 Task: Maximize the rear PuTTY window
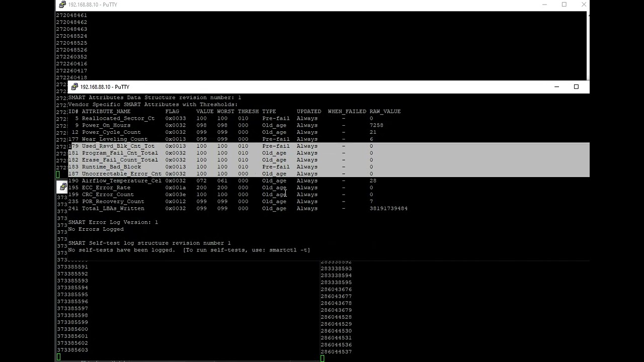[564, 5]
